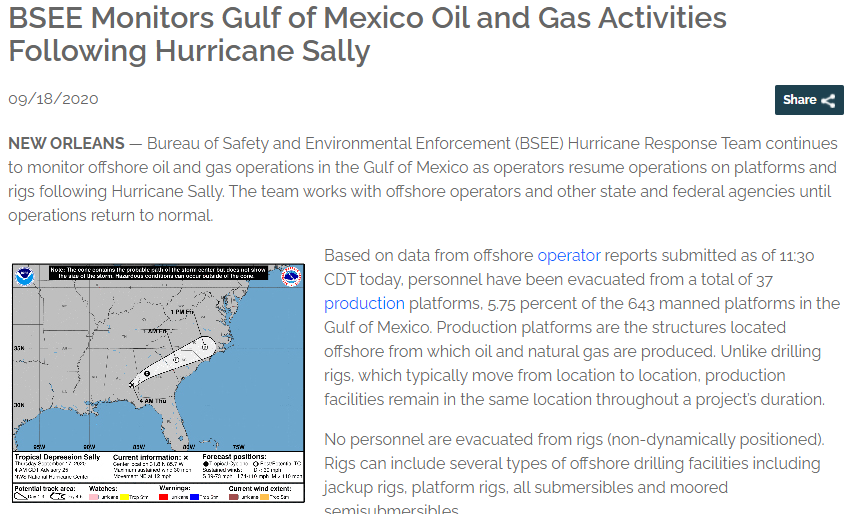Image resolution: width=855 pixels, height=514 pixels.
Task: Click the 'Warnings' legend label on the map
Action: tap(174, 488)
